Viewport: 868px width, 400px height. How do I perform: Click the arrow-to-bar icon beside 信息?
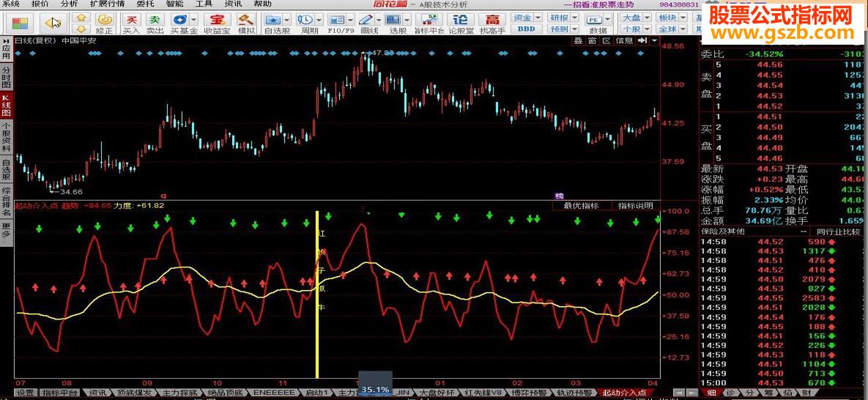[642, 40]
